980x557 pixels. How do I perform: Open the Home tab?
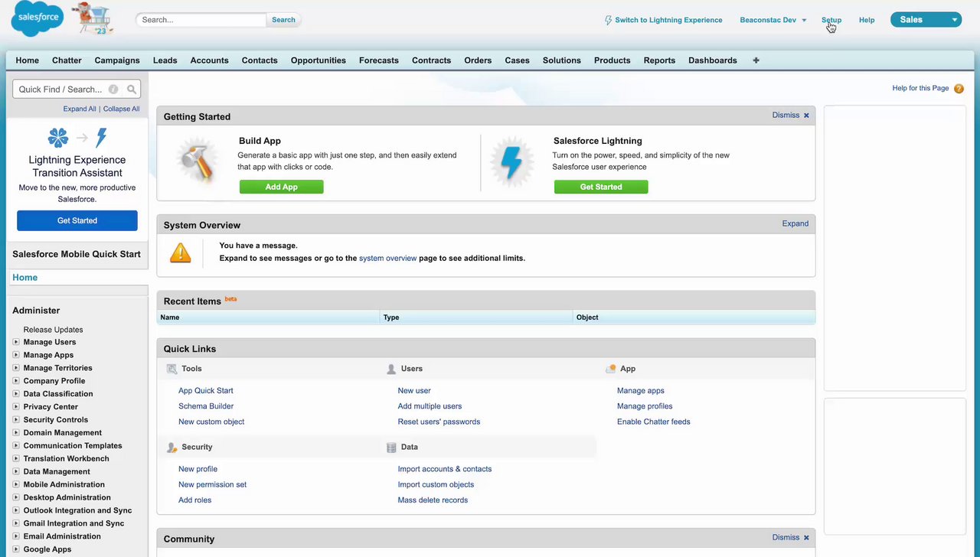coord(28,60)
